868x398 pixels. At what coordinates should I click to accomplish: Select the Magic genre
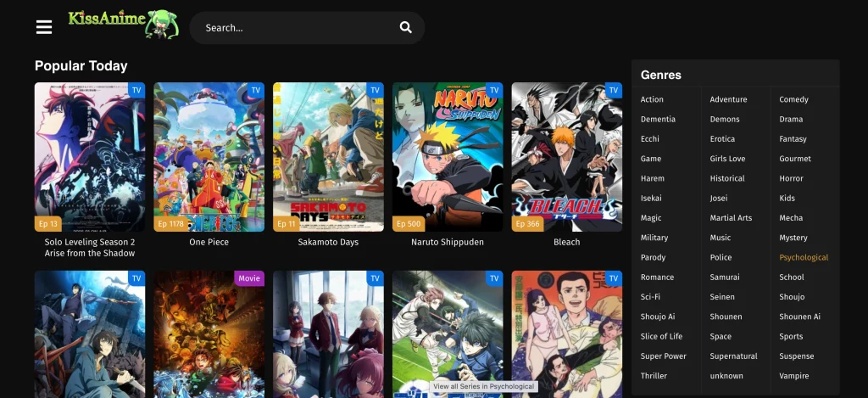coord(651,218)
